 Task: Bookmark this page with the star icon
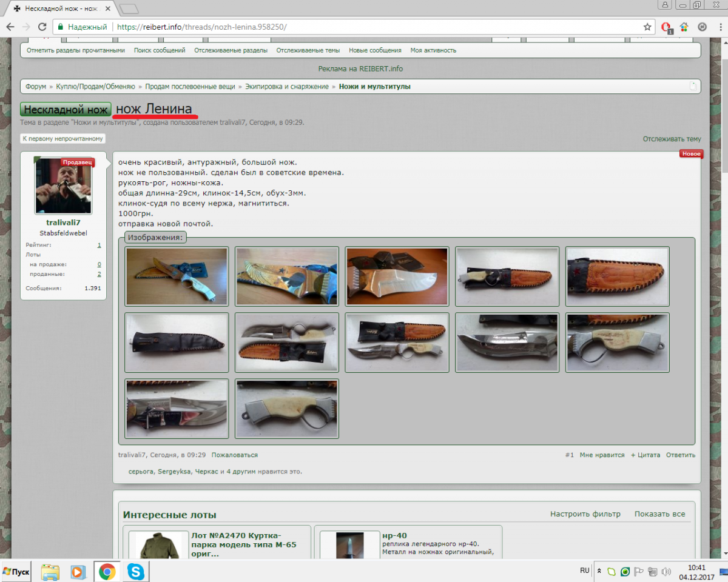tap(647, 27)
